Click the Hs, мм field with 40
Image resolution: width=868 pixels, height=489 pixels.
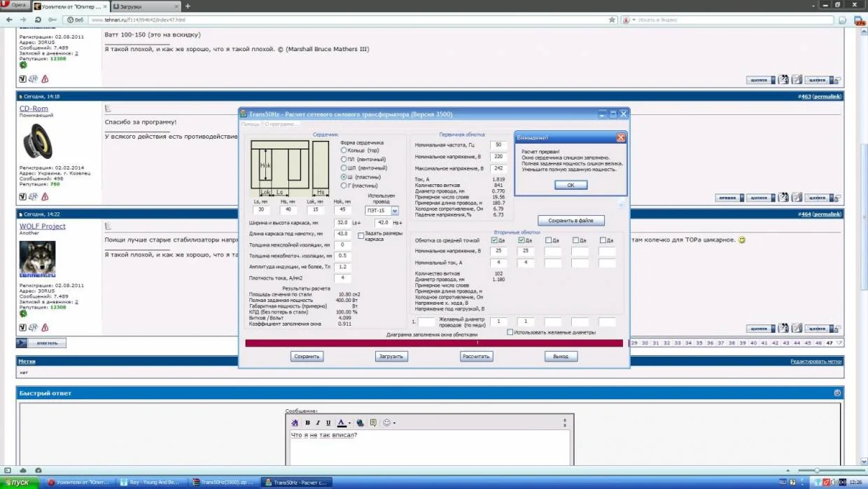pos(288,210)
